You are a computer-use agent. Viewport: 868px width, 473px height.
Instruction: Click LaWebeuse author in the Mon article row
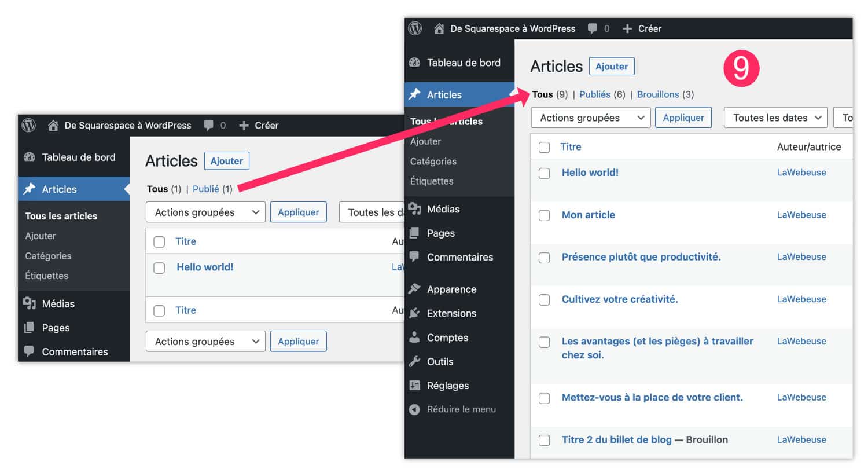pos(801,215)
